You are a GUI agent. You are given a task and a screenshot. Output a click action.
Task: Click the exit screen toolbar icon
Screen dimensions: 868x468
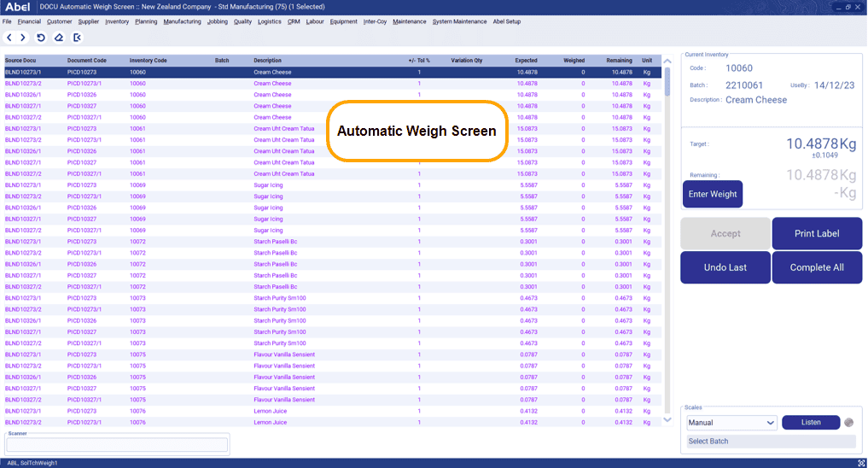point(78,38)
